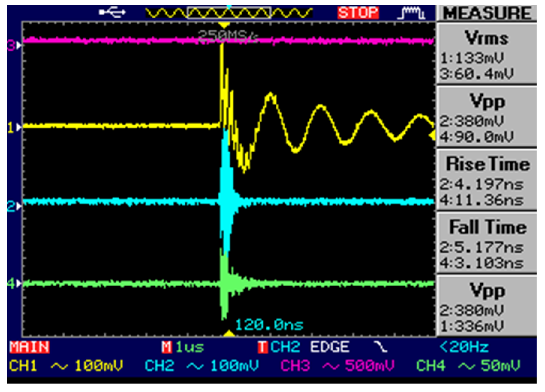The height and width of the screenshot is (392, 545).
Task: Open the Vrms measurement panel
Action: [487, 54]
